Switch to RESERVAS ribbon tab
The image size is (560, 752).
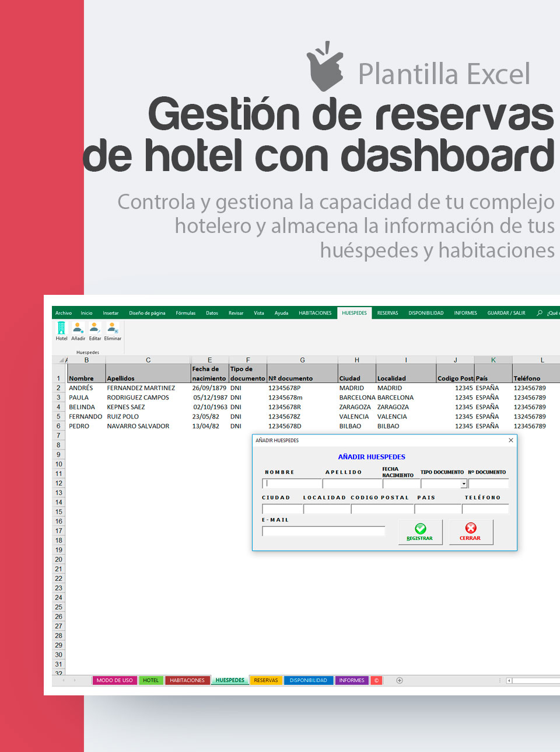(x=387, y=313)
